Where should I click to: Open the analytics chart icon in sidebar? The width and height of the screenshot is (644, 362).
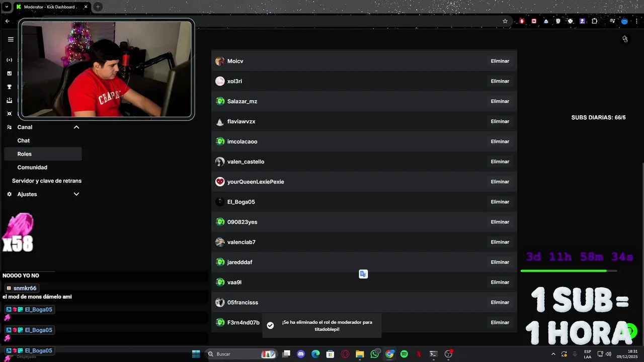tap(9, 73)
